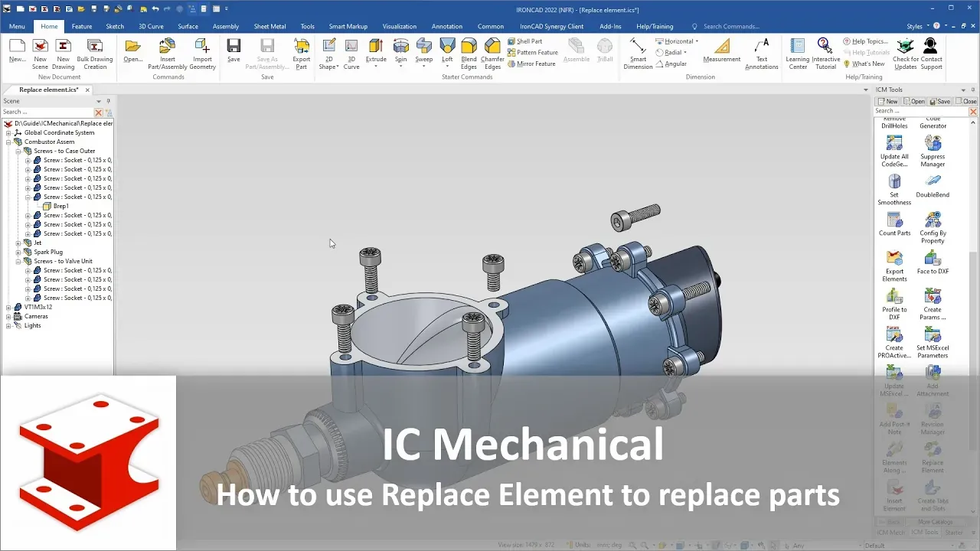Collapse the Combustor Assem tree node

[x=8, y=142]
